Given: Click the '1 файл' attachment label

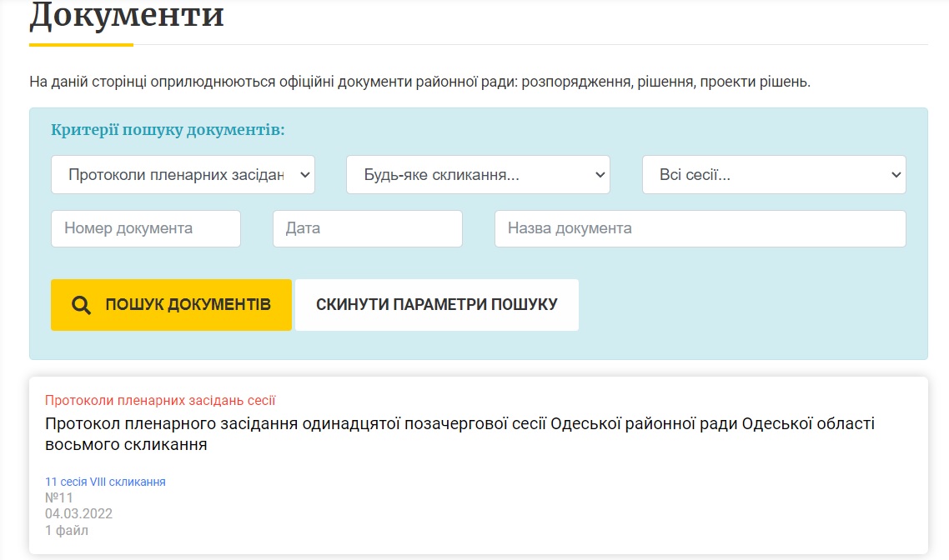Looking at the screenshot, I should (x=67, y=530).
